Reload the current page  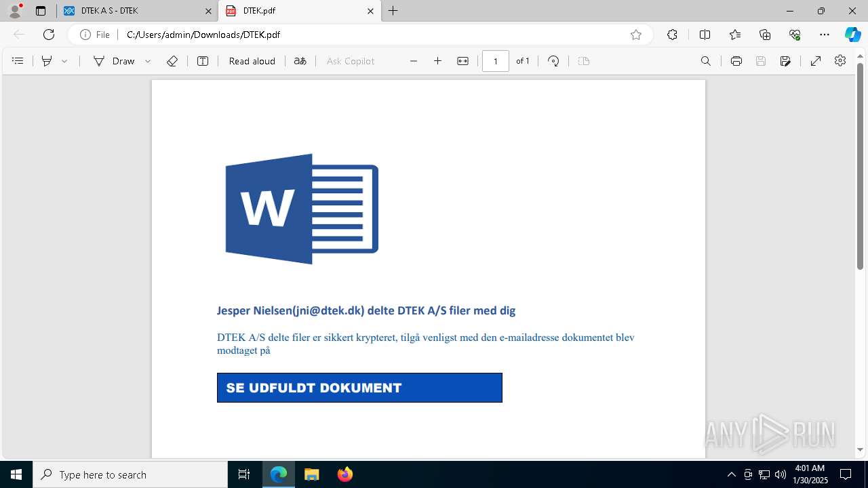pyautogui.click(x=49, y=35)
